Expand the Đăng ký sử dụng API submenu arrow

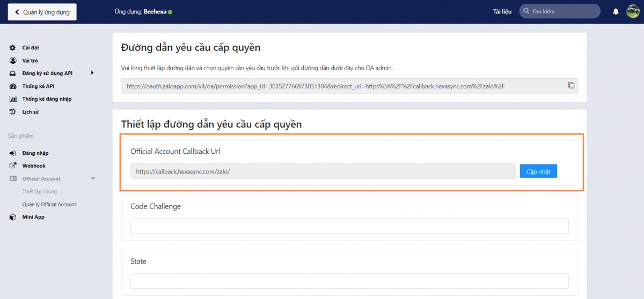(x=92, y=73)
